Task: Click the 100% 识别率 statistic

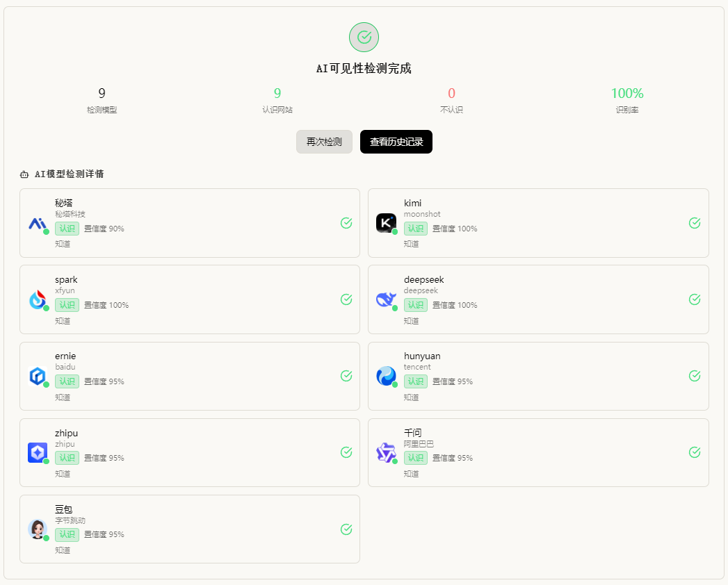Action: coord(626,94)
